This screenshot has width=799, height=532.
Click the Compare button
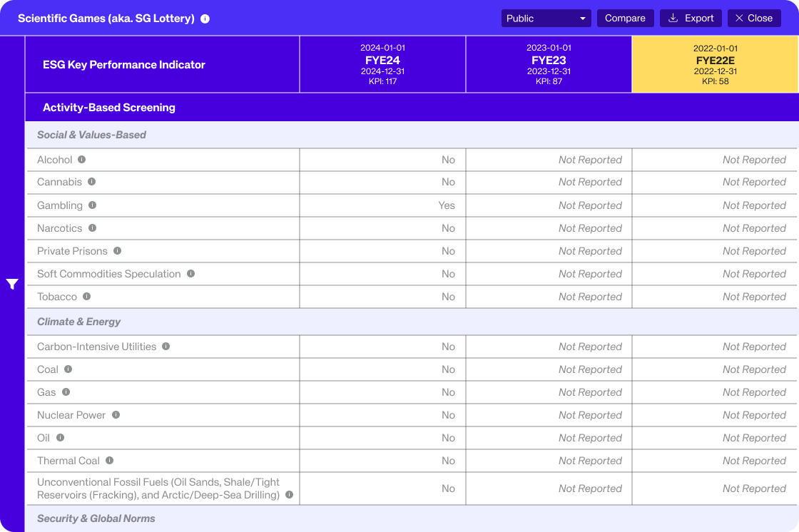click(625, 19)
